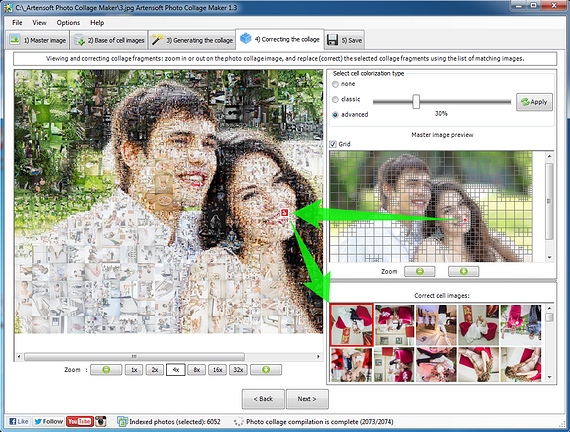Select the red-outlined first correct cell thumbnail
Image resolution: width=570 pixels, height=432 pixels.
352,325
